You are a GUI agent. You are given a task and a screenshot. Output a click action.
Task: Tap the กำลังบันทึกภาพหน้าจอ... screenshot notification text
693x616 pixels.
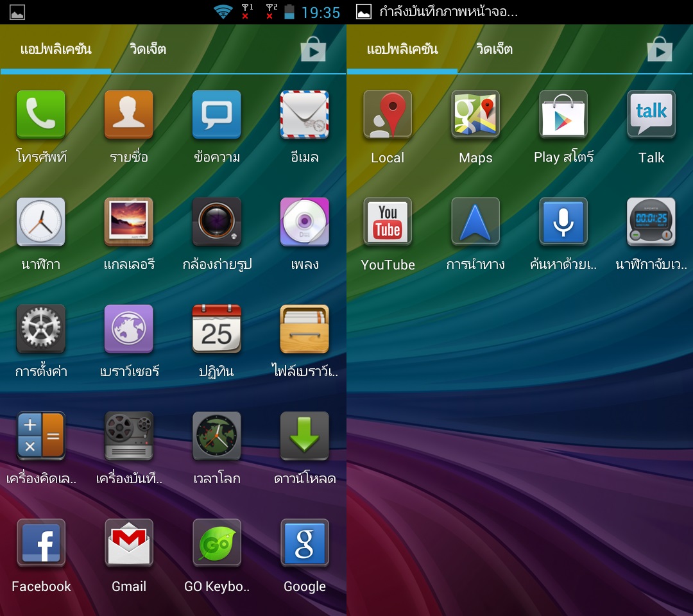pos(448,12)
